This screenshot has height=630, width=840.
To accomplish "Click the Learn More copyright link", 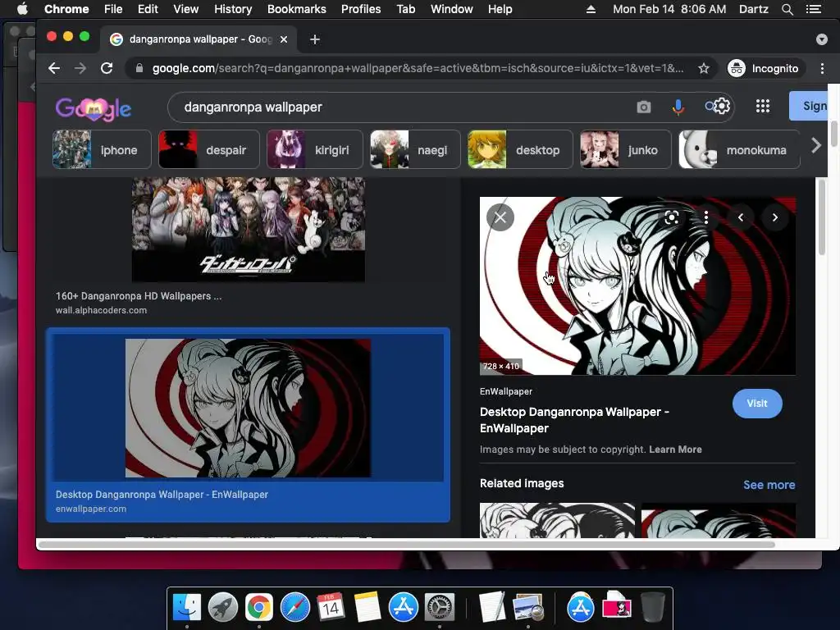I will pos(676,450).
